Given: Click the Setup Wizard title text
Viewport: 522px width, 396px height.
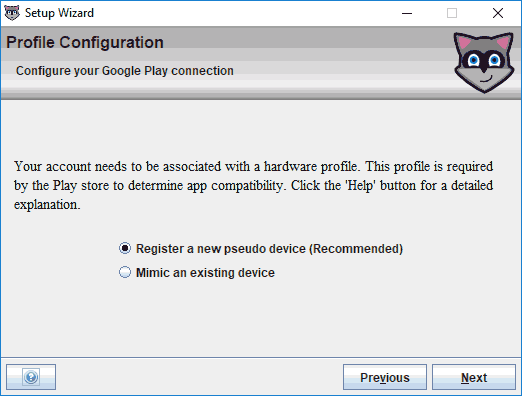Looking at the screenshot, I should 59,13.
